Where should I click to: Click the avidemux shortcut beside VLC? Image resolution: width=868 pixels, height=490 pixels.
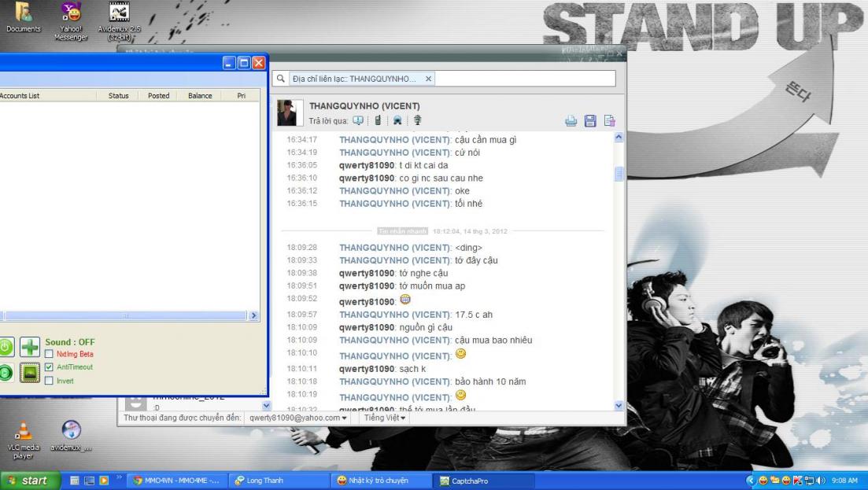[71, 436]
